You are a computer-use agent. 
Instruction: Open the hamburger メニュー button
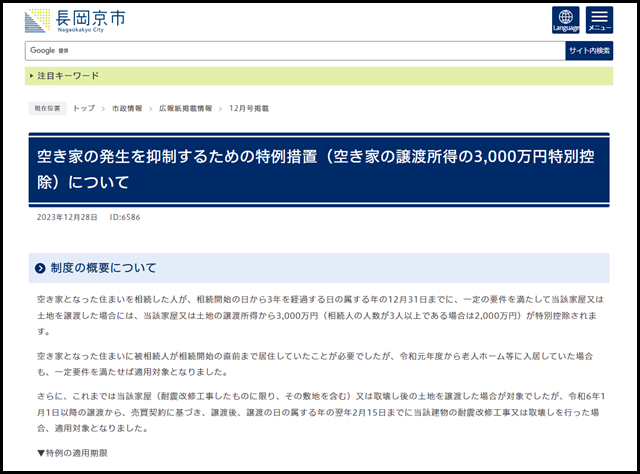(599, 20)
